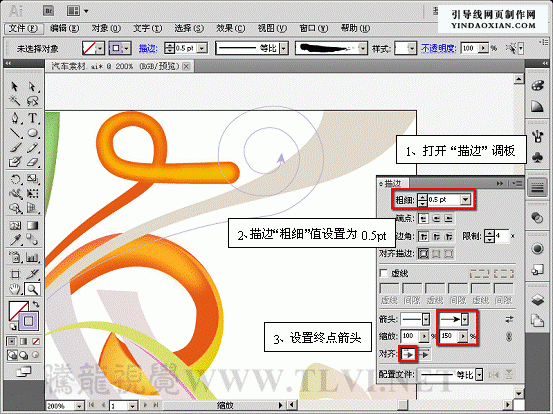This screenshot has height=414, width=553.
Task: Click the miter limit (限制) field
Action: (501, 236)
